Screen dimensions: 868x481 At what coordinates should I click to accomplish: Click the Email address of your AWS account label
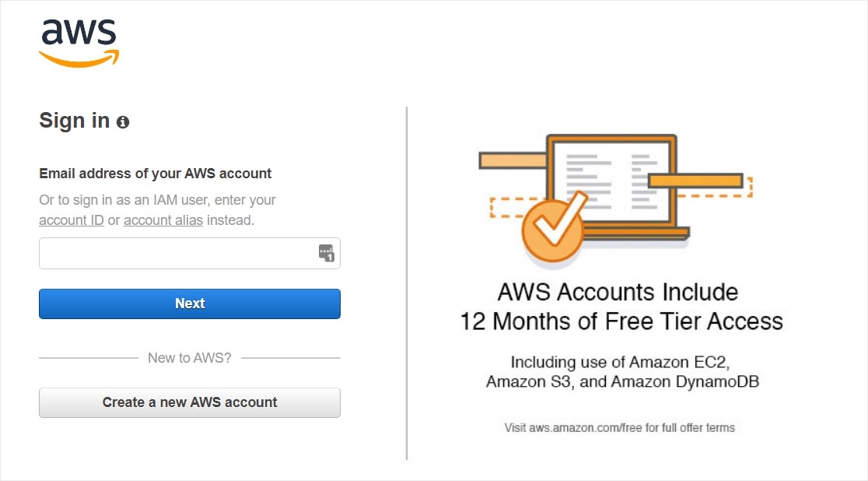[x=155, y=173]
